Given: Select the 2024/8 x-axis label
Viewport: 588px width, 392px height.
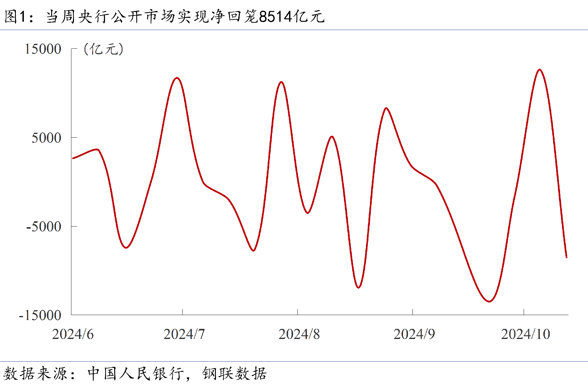Looking at the screenshot, I should pos(299,334).
